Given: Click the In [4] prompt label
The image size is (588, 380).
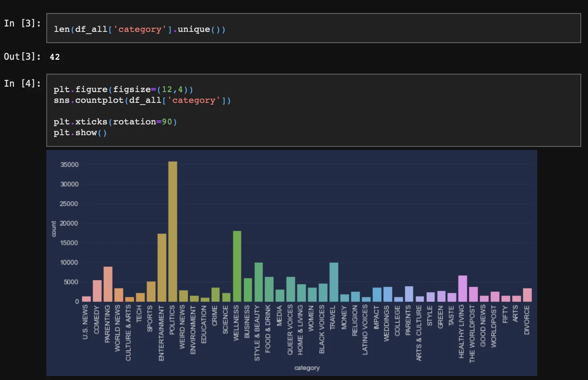Looking at the screenshot, I should point(22,83).
